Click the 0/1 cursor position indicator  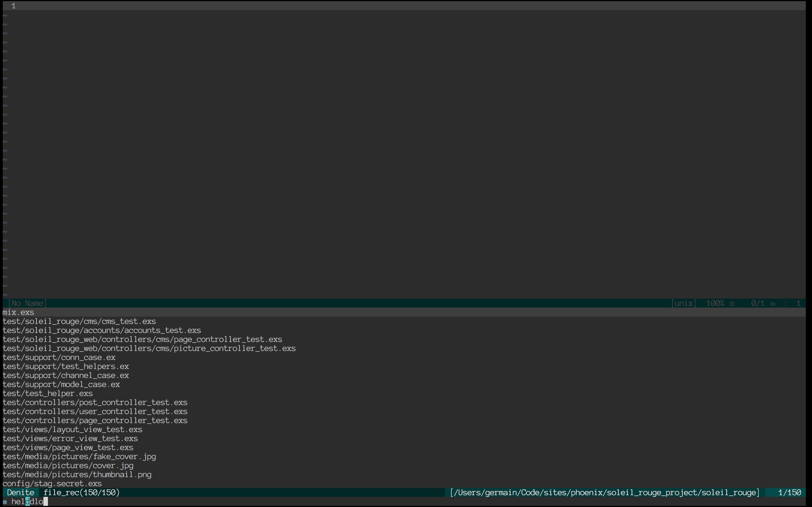pyautogui.click(x=757, y=303)
